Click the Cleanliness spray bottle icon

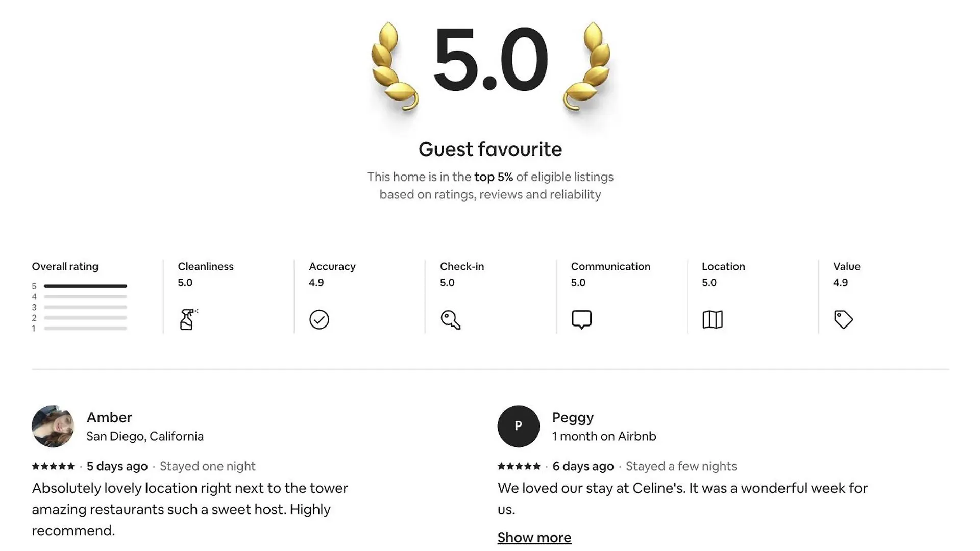pos(188,319)
